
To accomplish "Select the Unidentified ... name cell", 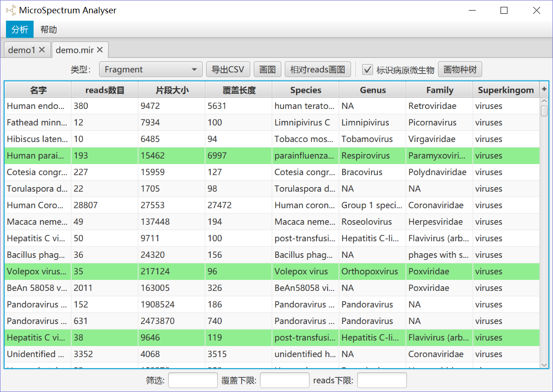I will pyautogui.click(x=38, y=354).
